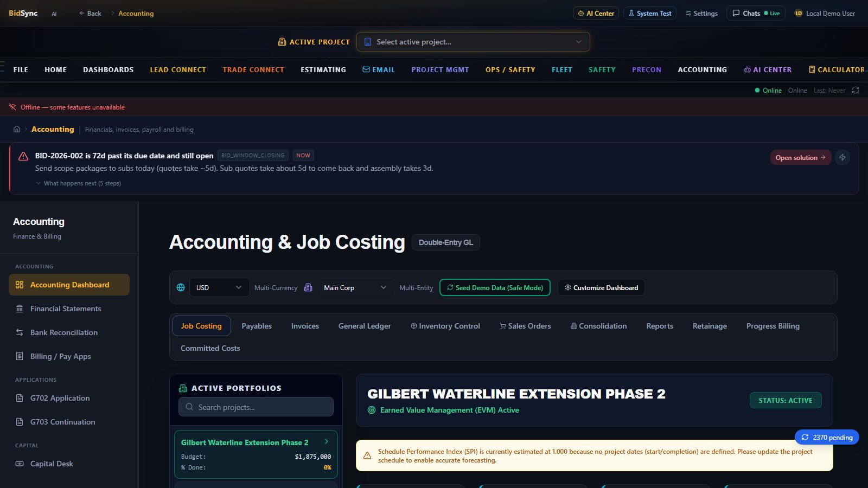Click the G703 Continuation document icon

pyautogui.click(x=20, y=422)
